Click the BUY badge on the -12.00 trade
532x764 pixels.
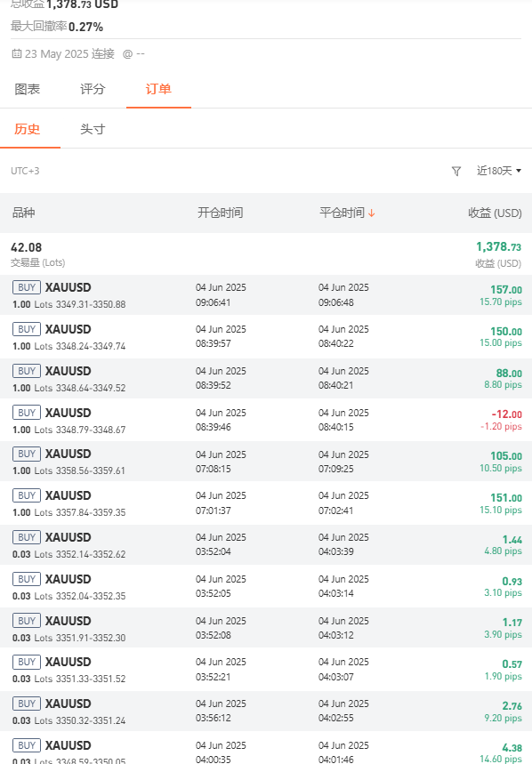pos(27,413)
